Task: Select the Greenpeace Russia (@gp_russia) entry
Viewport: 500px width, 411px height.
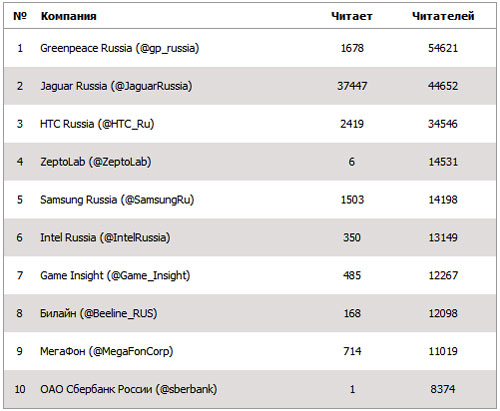Action: click(x=120, y=48)
